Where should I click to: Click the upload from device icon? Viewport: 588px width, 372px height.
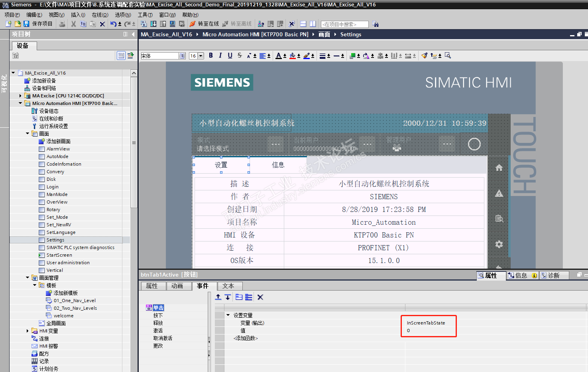[163, 24]
